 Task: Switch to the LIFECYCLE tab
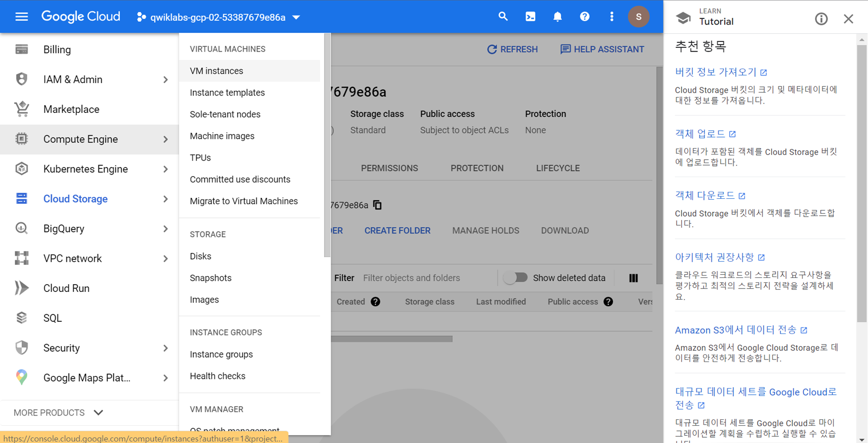(x=558, y=168)
